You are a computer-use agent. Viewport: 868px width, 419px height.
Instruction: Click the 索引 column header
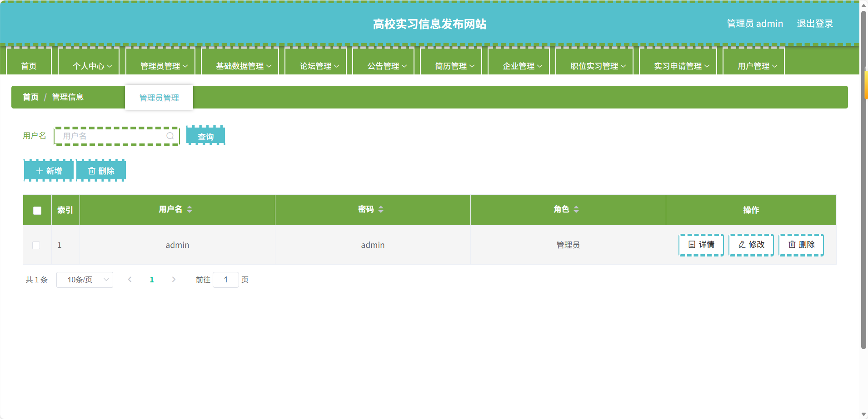point(65,210)
